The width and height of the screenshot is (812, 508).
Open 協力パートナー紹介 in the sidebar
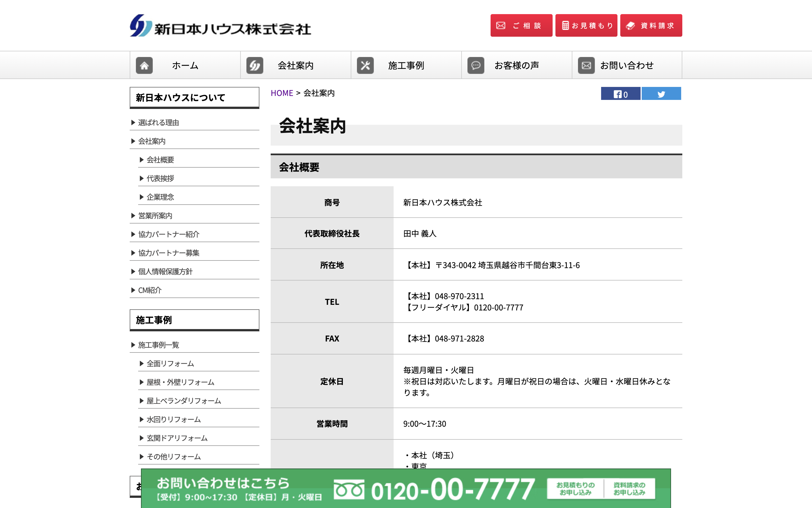tap(168, 234)
